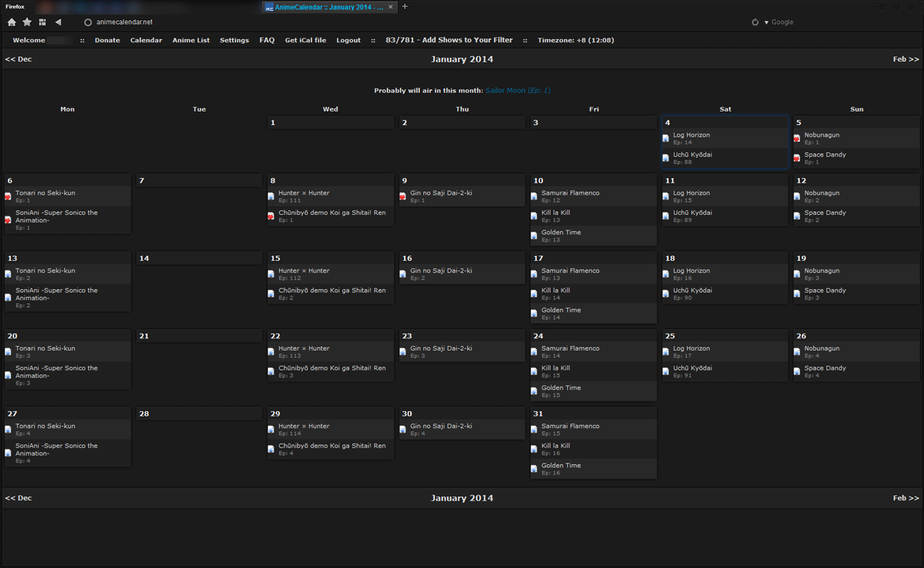The image size is (924, 568).
Task: Click Get iCal file link
Action: [305, 40]
